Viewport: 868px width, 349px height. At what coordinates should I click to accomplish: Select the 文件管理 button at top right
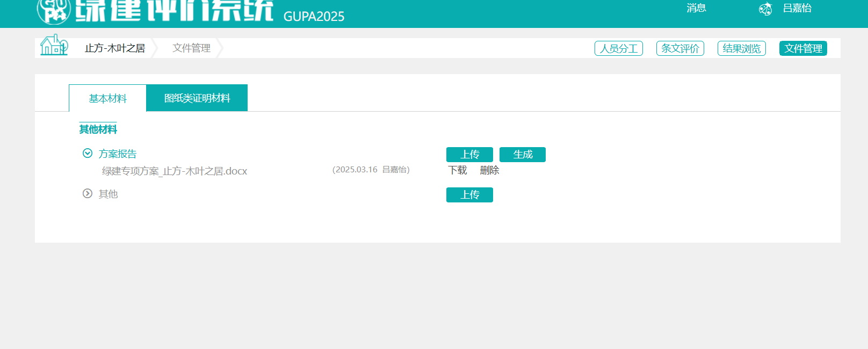pyautogui.click(x=803, y=48)
